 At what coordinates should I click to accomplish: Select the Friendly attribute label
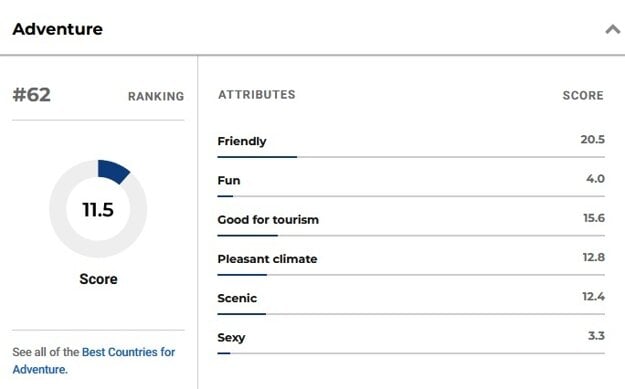tap(242, 141)
